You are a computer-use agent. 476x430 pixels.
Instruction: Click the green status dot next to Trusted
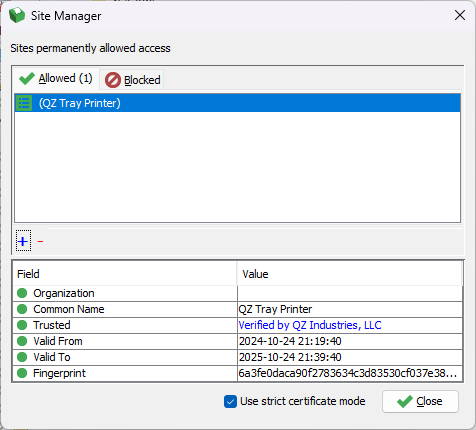22,325
